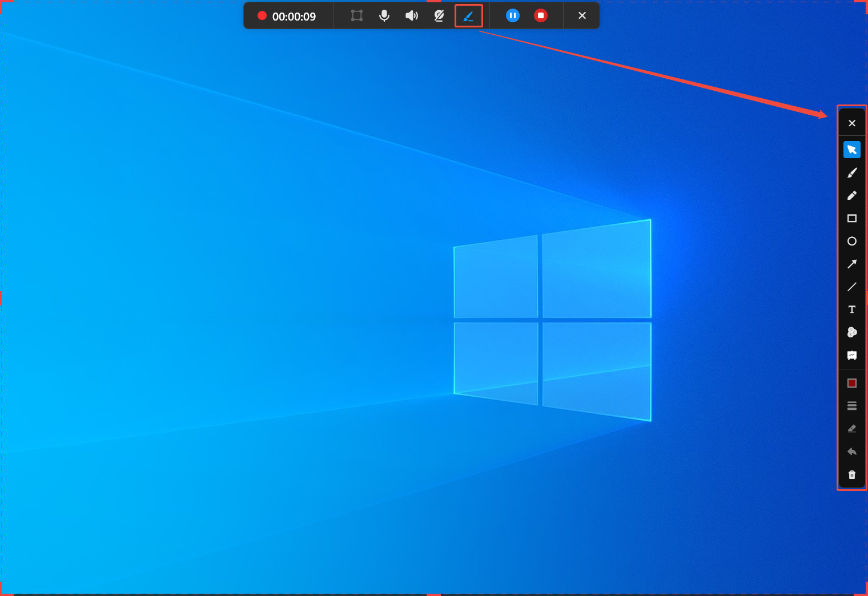The image size is (868, 596).
Task: Toggle the system sound speaker icon
Action: click(411, 15)
